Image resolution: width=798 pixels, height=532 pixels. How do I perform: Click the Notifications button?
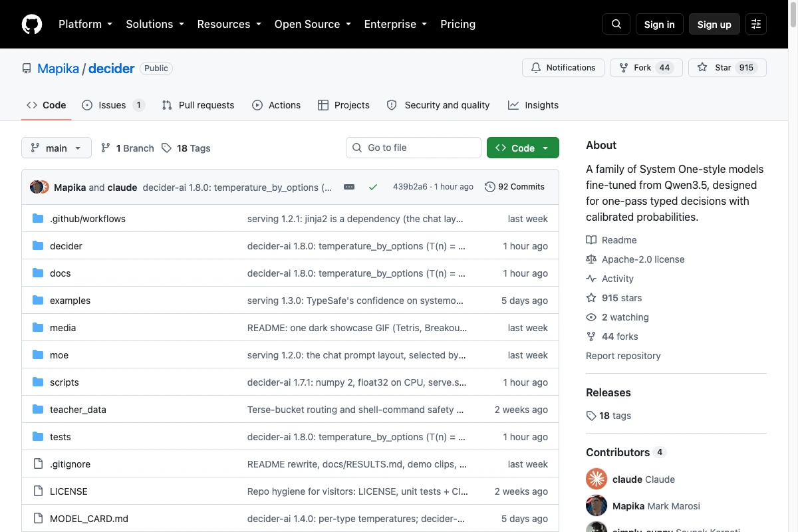563,68
